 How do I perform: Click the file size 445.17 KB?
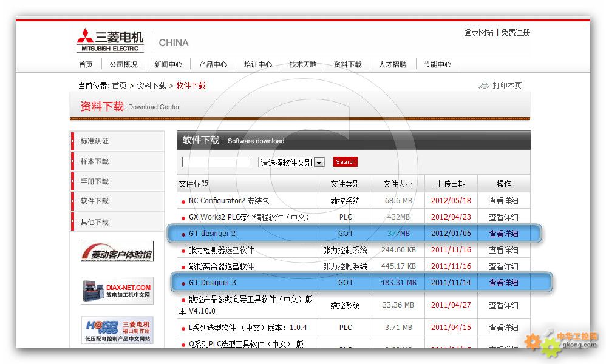coord(398,266)
